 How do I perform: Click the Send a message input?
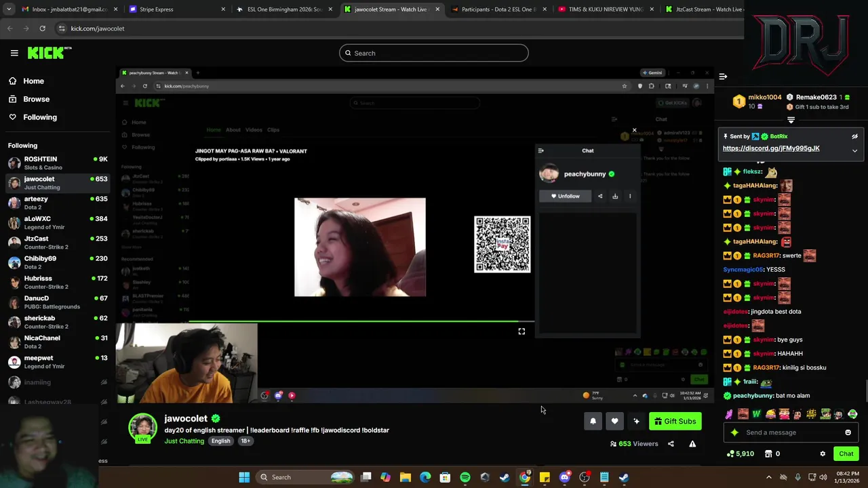point(789,432)
